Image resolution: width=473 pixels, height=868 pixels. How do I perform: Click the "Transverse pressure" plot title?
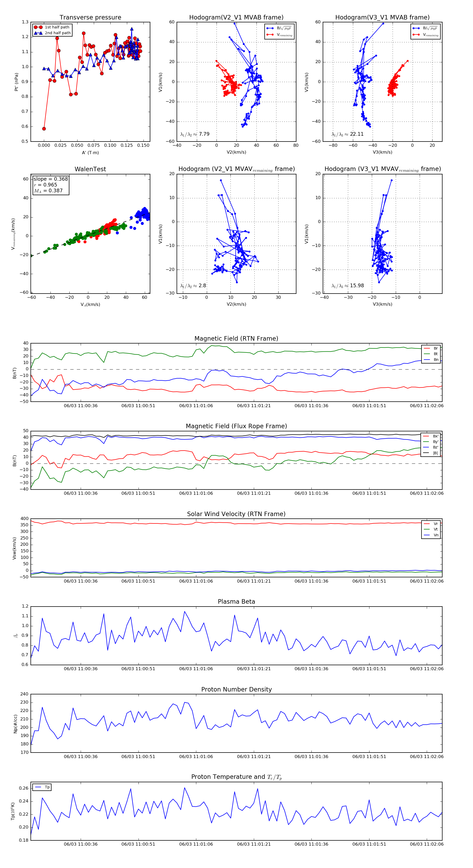[x=90, y=18]
